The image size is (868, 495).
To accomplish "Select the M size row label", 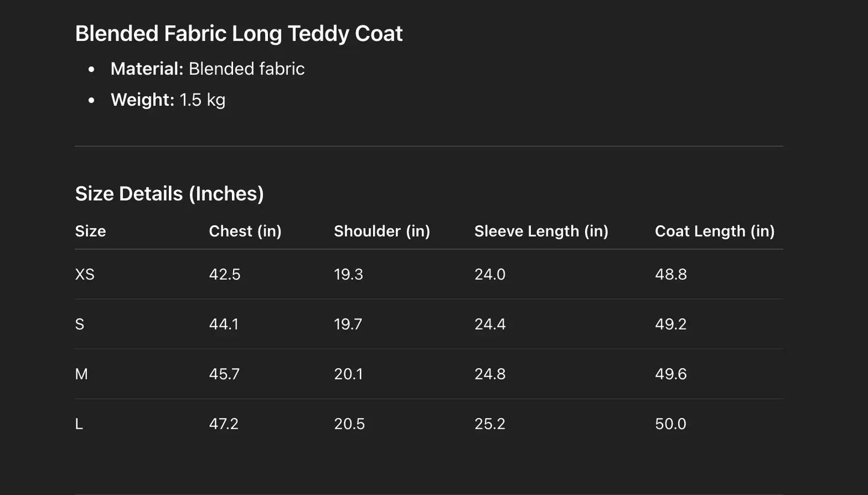I will [81, 374].
